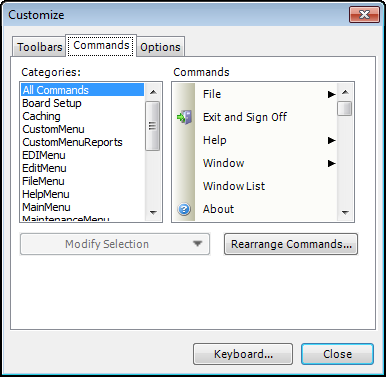This screenshot has height=377, width=386.
Task: Click the Categories list scroll up arrow
Action: pyautogui.click(x=153, y=92)
